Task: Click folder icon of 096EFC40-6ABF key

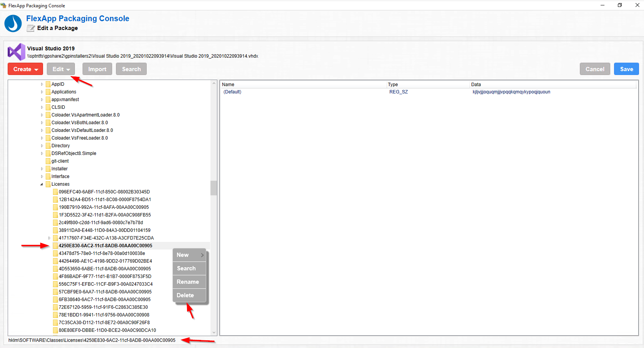Action: pyautogui.click(x=55, y=192)
